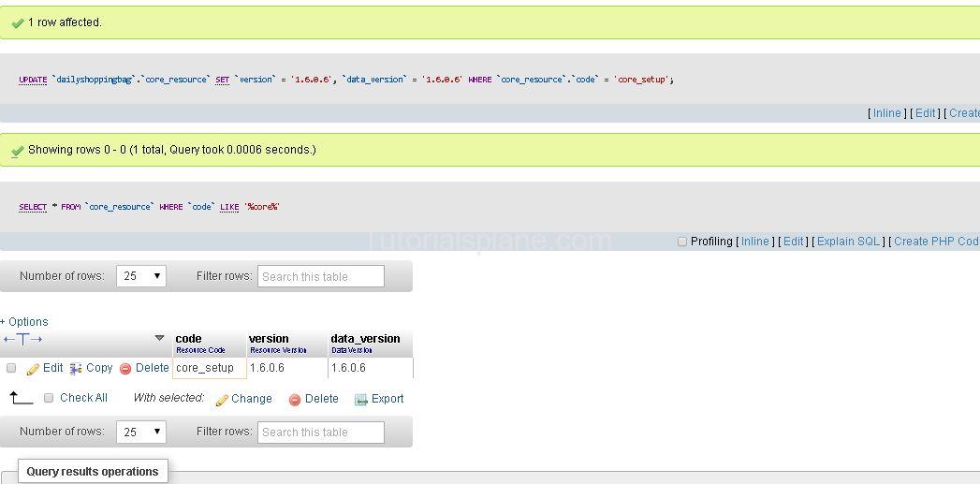Tick the checkbox for the core_setup row

(x=10, y=368)
